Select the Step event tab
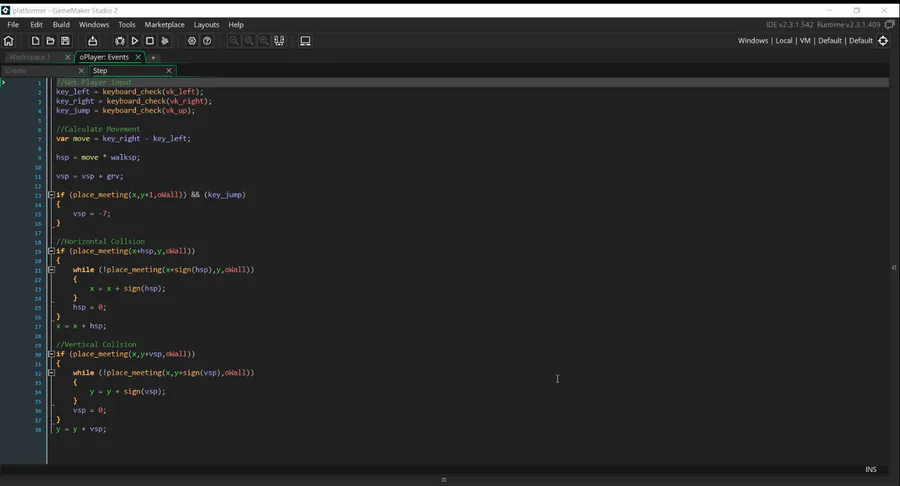Image resolution: width=900 pixels, height=486 pixels. coord(100,71)
